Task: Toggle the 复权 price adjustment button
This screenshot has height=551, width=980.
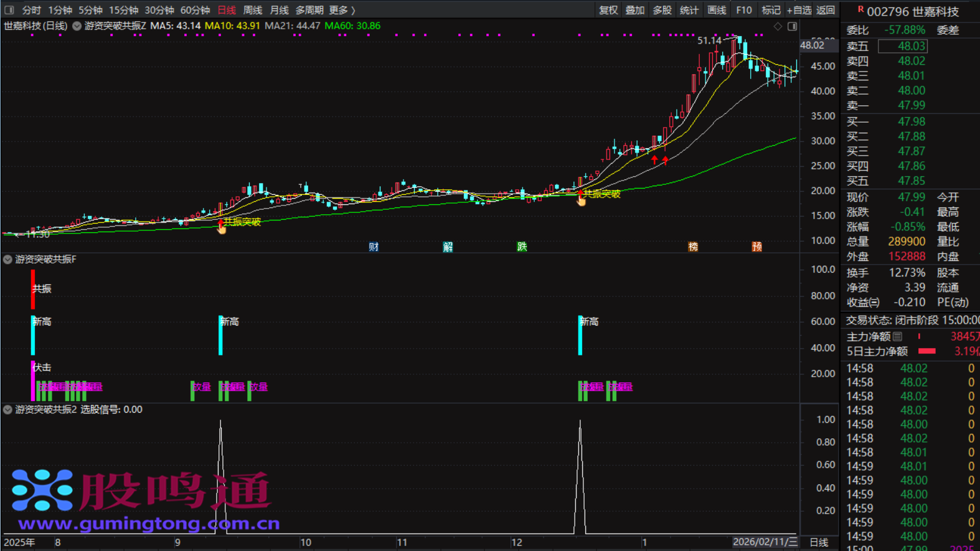Action: point(608,10)
